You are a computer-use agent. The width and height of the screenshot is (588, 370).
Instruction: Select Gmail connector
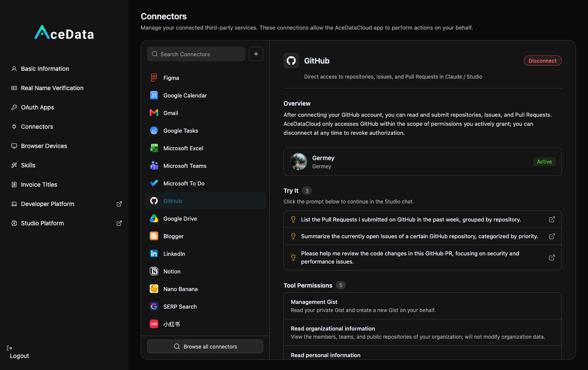(x=205, y=113)
